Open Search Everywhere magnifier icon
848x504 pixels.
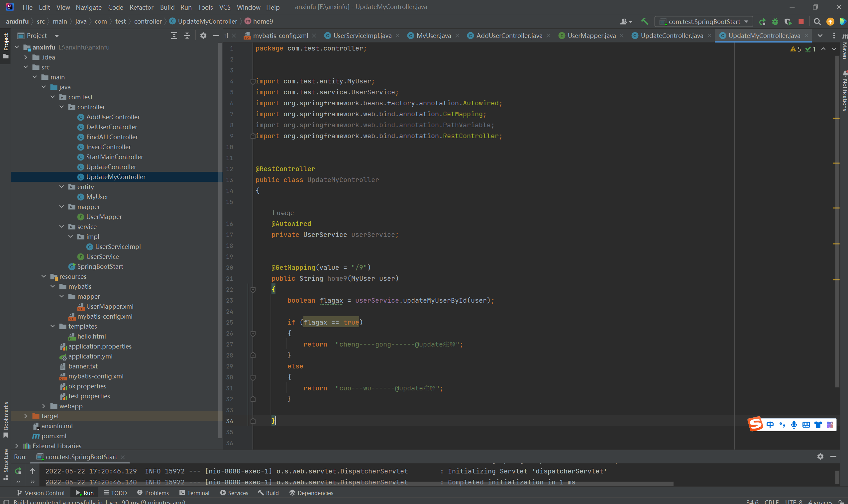(817, 22)
